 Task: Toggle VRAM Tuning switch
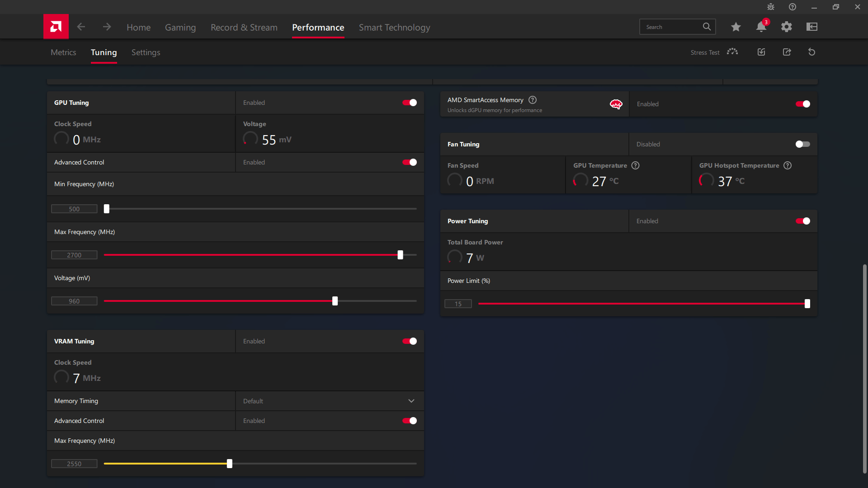(x=410, y=341)
